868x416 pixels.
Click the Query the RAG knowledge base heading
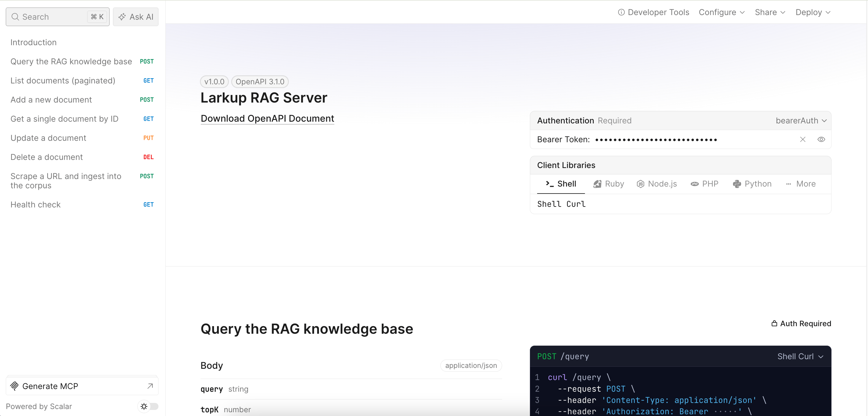(x=307, y=329)
